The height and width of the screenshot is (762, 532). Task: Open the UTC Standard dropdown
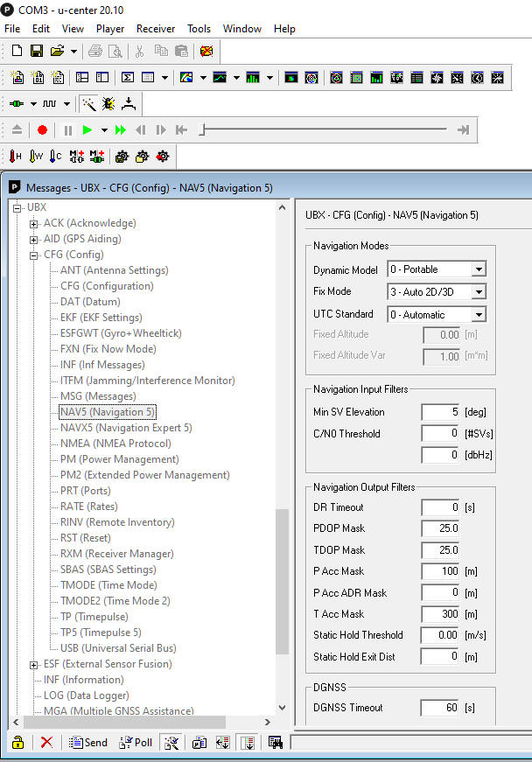tap(479, 314)
